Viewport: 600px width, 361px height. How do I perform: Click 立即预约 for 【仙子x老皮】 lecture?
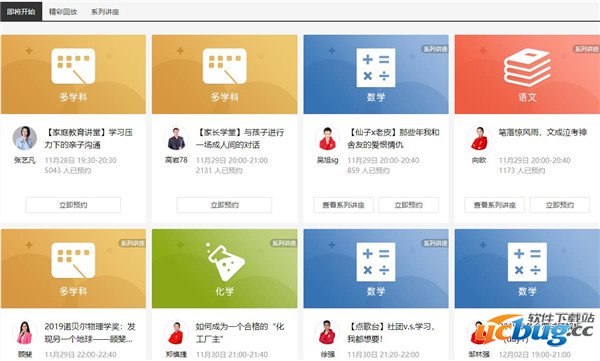click(x=408, y=205)
